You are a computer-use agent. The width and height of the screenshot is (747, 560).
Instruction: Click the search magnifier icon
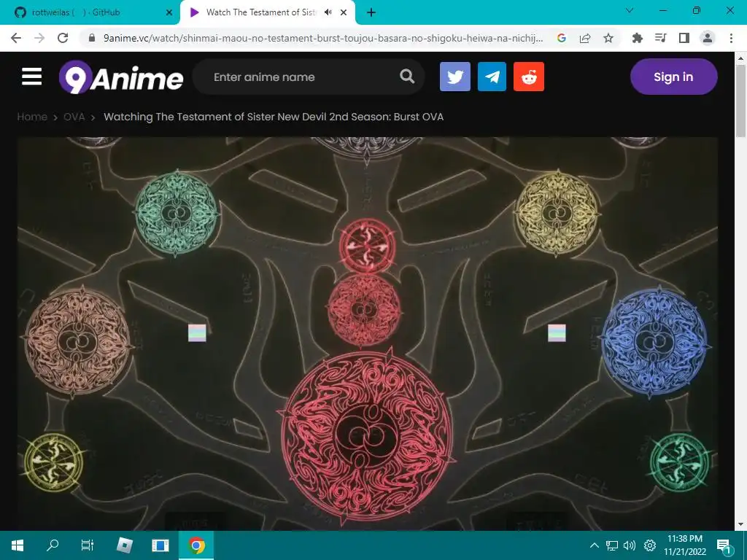[x=407, y=76]
